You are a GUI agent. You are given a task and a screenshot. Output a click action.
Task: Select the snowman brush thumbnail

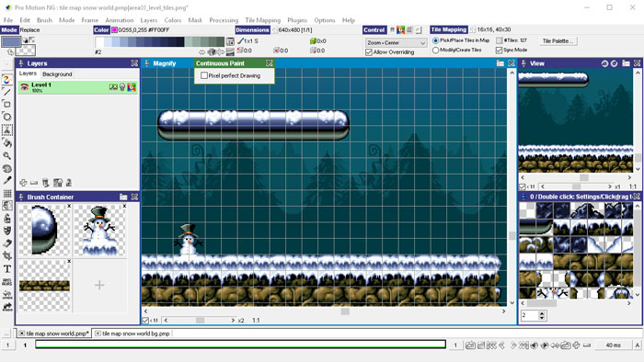click(x=100, y=231)
